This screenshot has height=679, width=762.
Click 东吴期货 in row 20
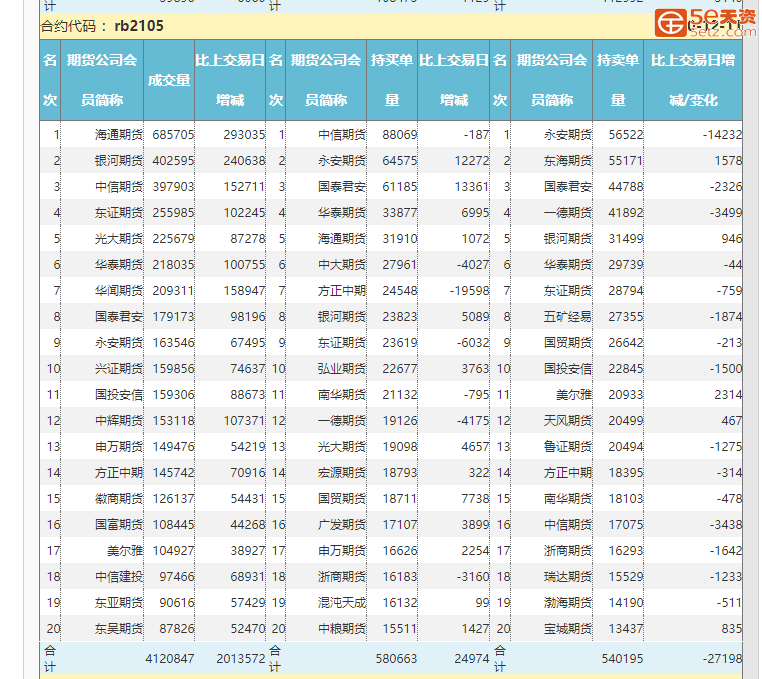click(x=119, y=629)
